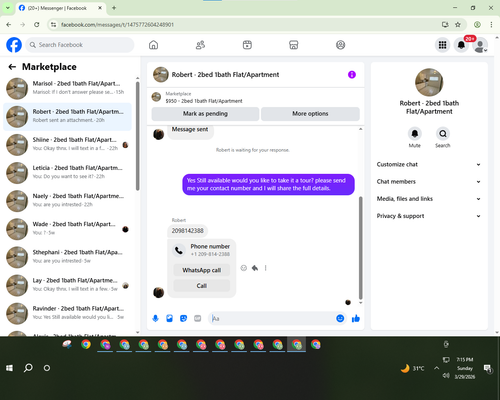The height and width of the screenshot is (400, 500).
Task: Open the account profile menu
Action: click(480, 45)
